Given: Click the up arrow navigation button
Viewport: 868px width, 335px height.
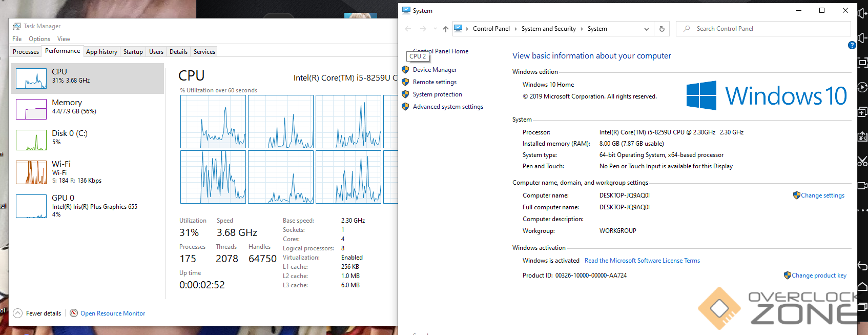Looking at the screenshot, I should point(445,29).
